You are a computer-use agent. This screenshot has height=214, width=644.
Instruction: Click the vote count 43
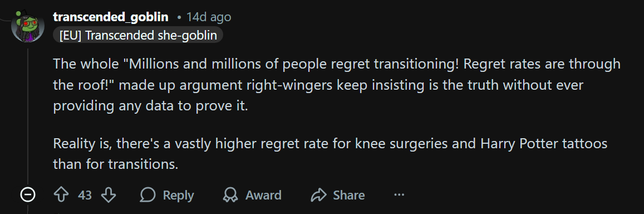(x=85, y=195)
